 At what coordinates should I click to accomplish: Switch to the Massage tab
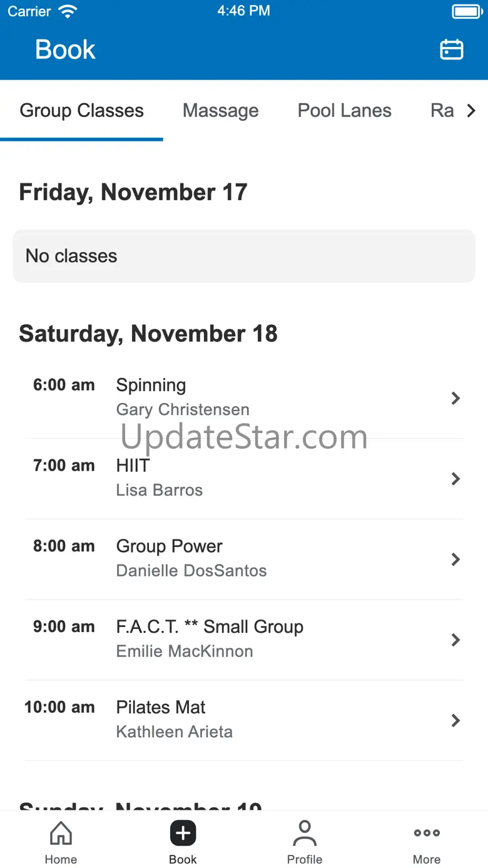coord(220,111)
